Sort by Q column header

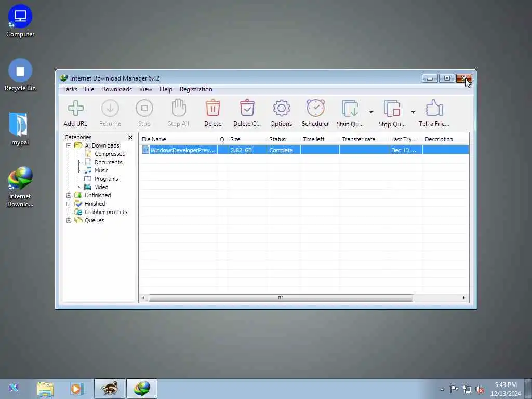(222, 139)
